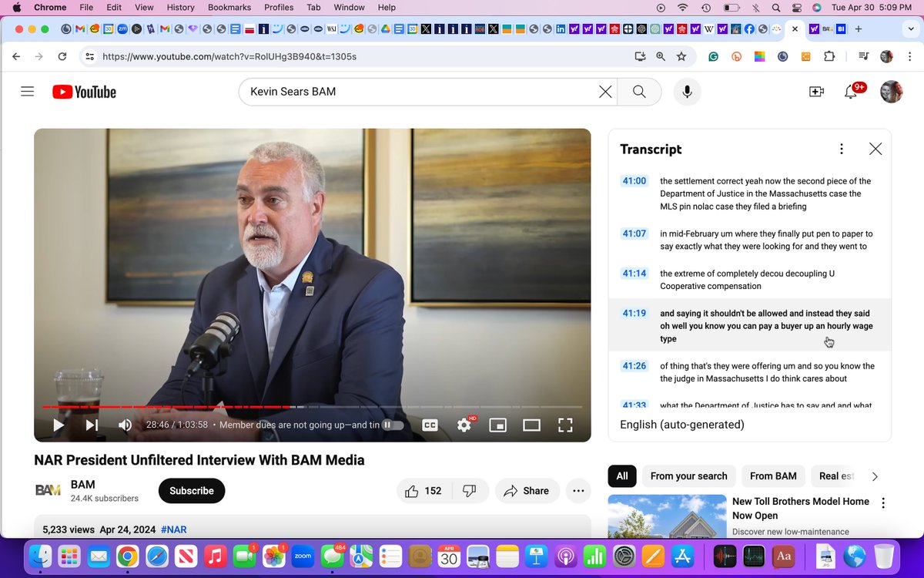Jump to transcript timestamp 41:00
924x578 pixels.
(634, 181)
